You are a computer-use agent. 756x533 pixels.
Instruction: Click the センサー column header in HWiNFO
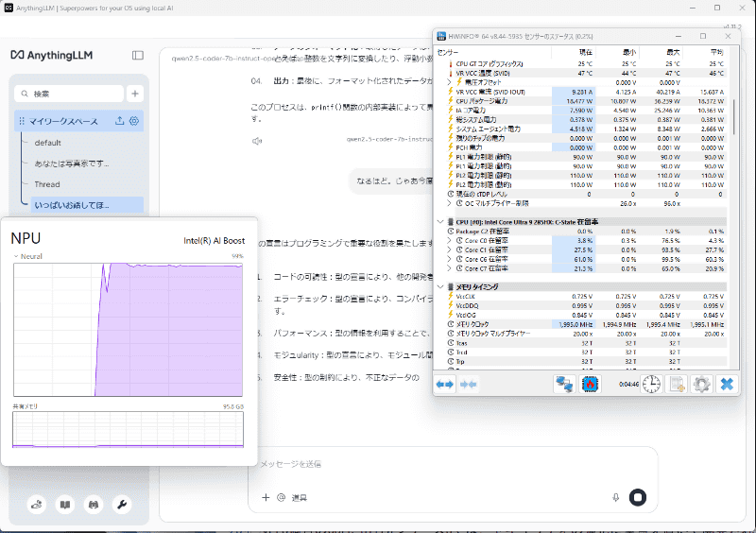[x=492, y=52]
